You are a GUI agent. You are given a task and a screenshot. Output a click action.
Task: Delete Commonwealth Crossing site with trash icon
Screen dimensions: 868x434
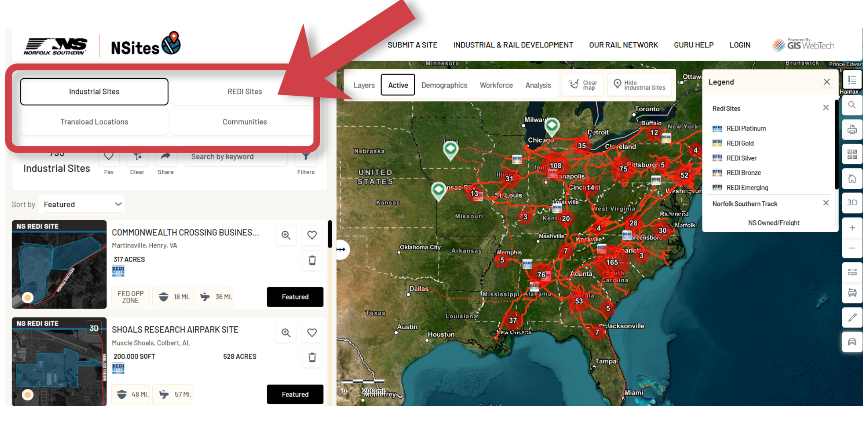[312, 260]
